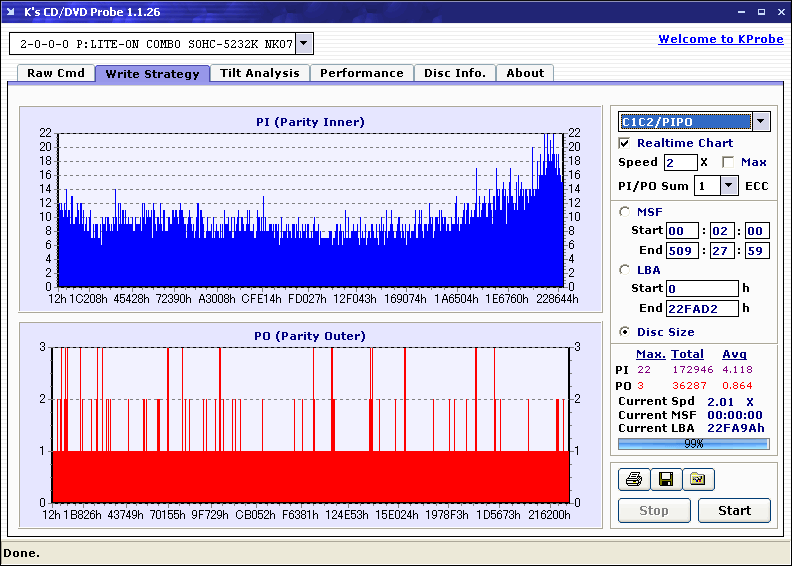Click the print chart icon
The image size is (792, 566).
pyautogui.click(x=634, y=480)
